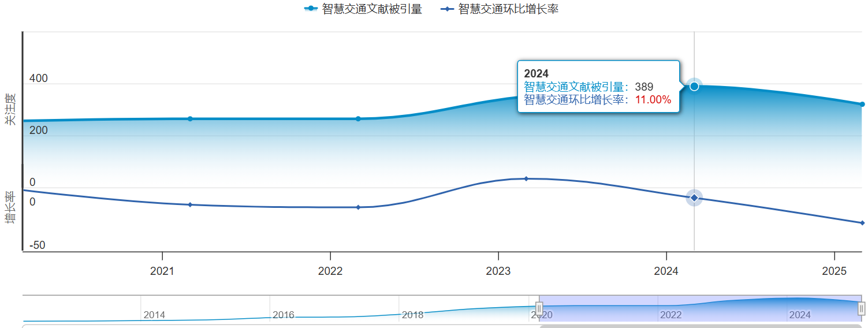868x328 pixels.
Task: Click the 2018 label in the navigator
Action: [x=412, y=315]
